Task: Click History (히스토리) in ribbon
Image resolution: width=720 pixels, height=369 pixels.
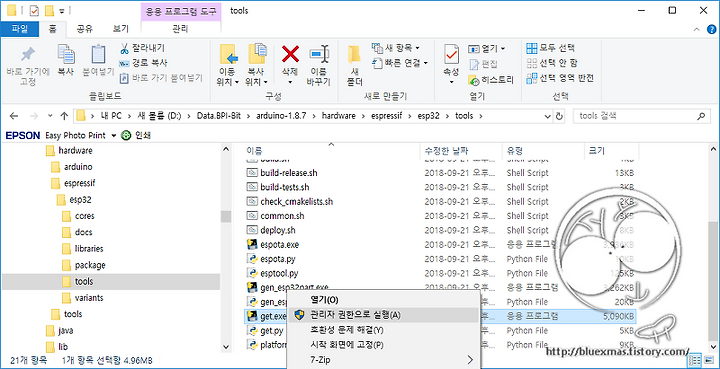Action: [x=491, y=80]
